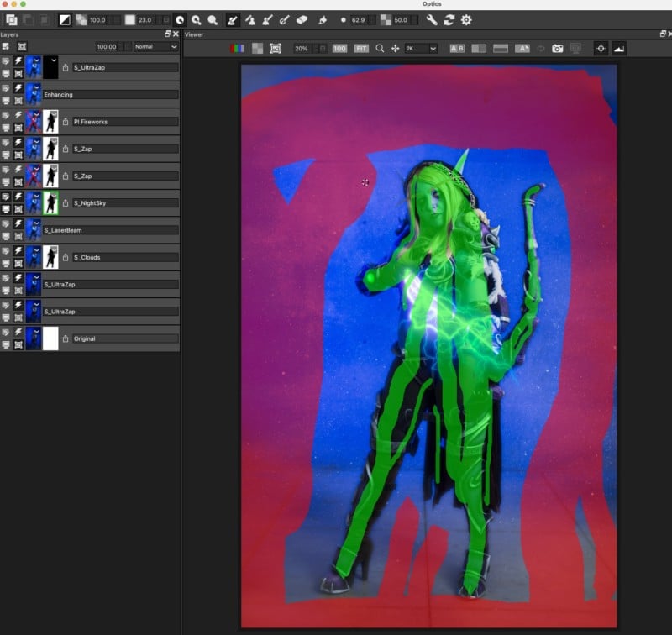Open the chevron on S_Clouds layer thumbnail
Screen dimensions: 672x635
tap(37, 249)
